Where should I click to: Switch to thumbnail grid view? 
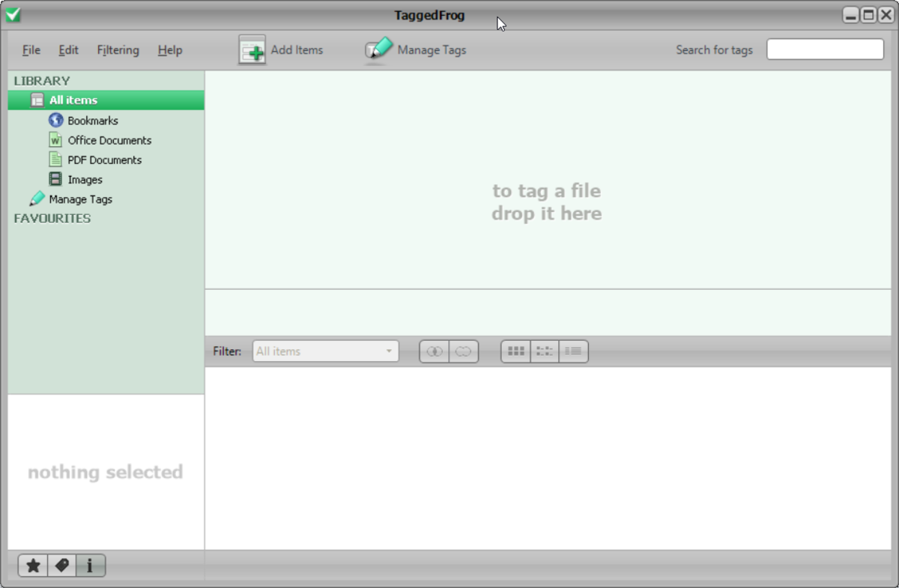pyautogui.click(x=515, y=351)
